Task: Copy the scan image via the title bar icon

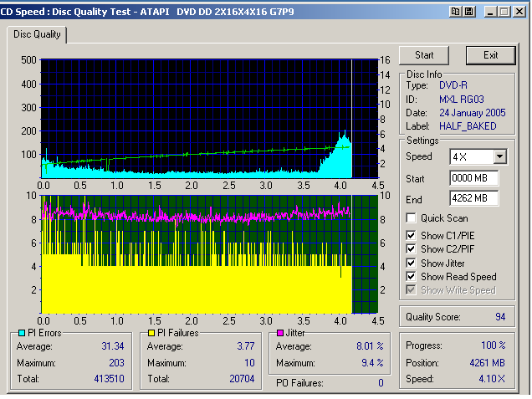Action: tap(455, 12)
